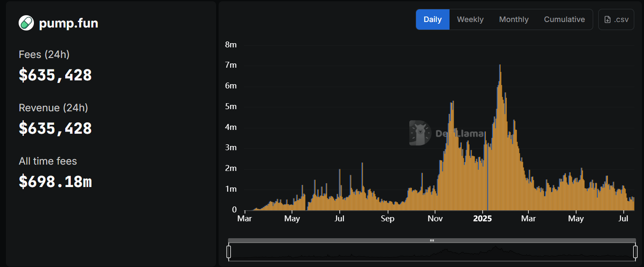644x267 pixels.
Task: Click the DefiLlama llama watermark logo
Action: (x=420, y=133)
